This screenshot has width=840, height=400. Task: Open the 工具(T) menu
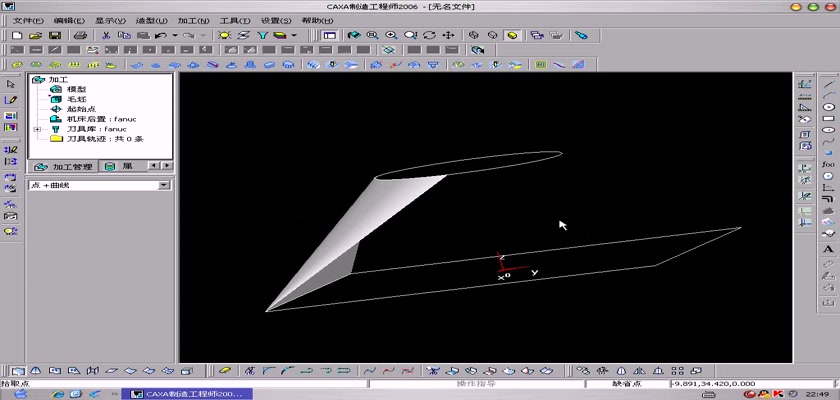coord(235,20)
